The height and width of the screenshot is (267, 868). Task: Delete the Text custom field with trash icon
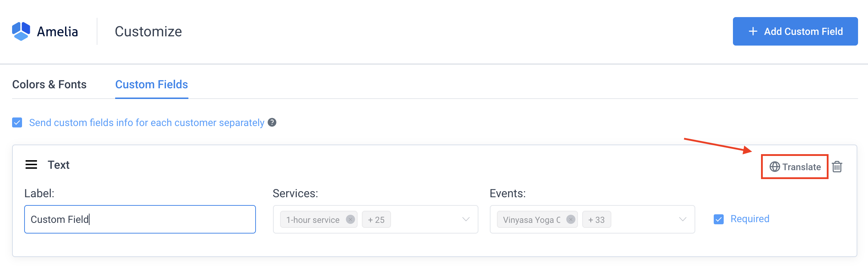(x=837, y=167)
